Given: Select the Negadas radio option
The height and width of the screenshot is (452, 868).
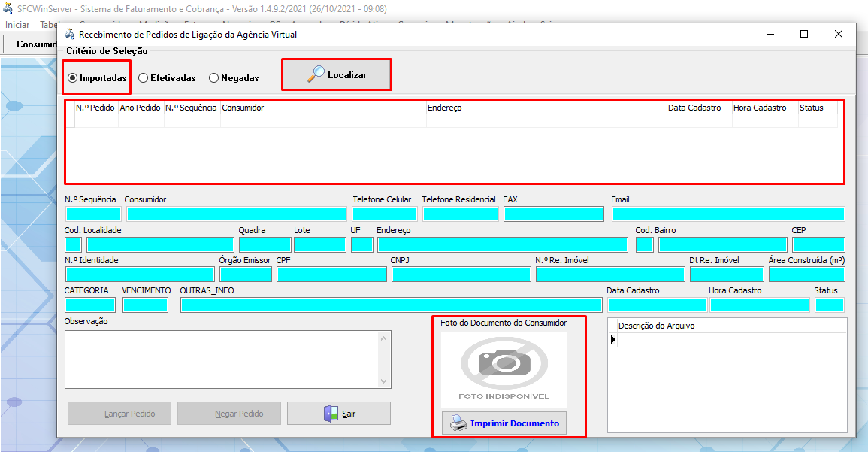Looking at the screenshot, I should tap(213, 78).
